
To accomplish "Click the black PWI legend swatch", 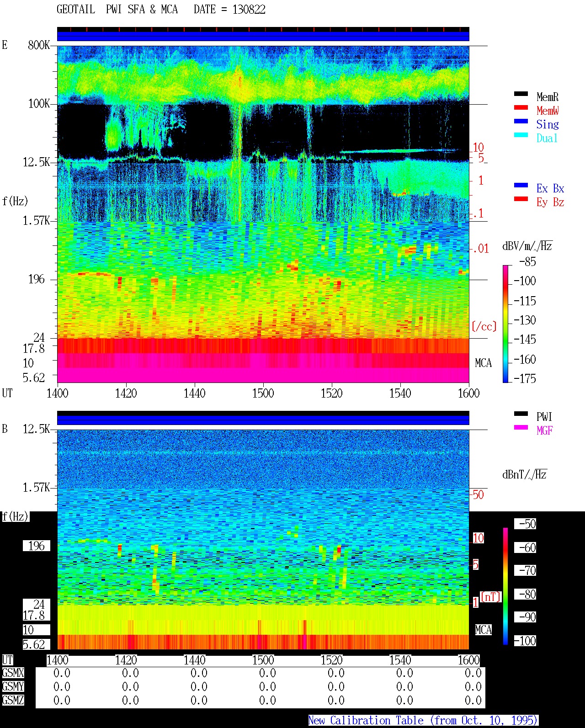I will (x=521, y=414).
